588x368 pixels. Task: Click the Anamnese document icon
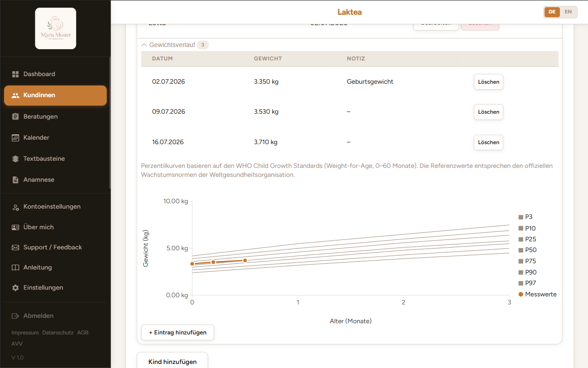[x=15, y=180]
